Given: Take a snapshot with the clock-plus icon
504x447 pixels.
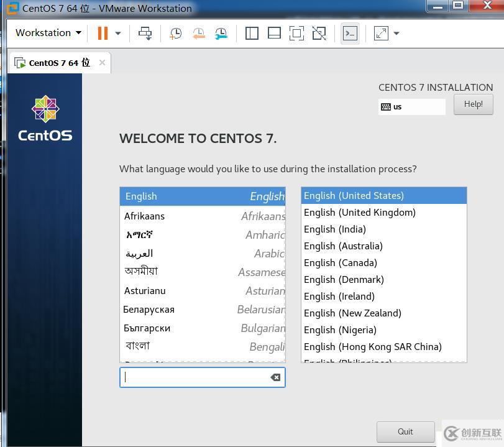Looking at the screenshot, I should (x=175, y=33).
